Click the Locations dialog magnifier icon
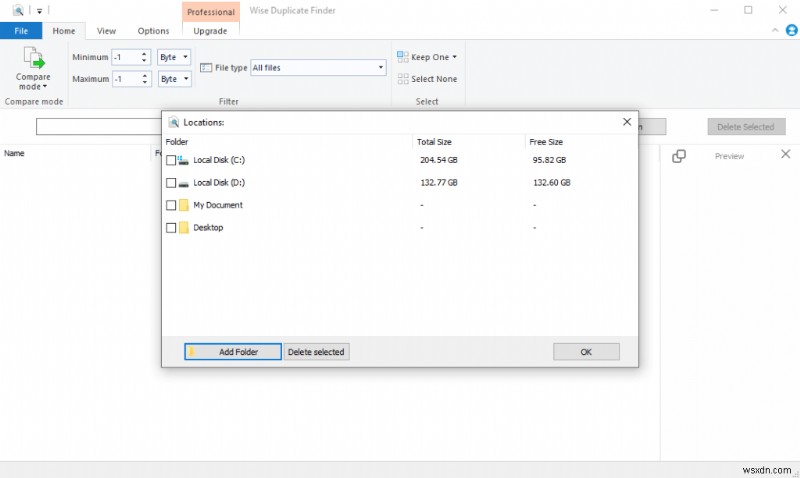The image size is (800, 478). [x=173, y=122]
